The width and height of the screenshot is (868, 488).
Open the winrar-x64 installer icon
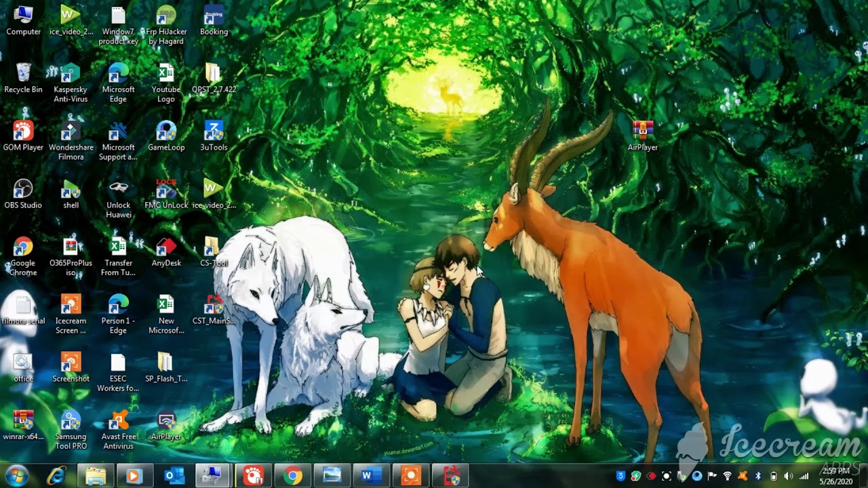[x=23, y=425]
